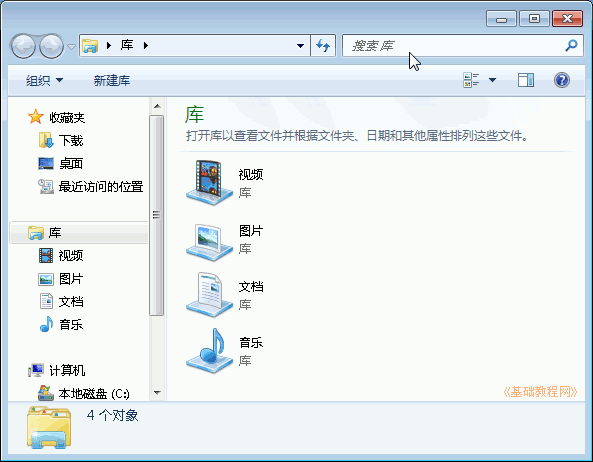Open the 图片 library in main pane
This screenshot has height=462, width=593.
[x=225, y=241]
